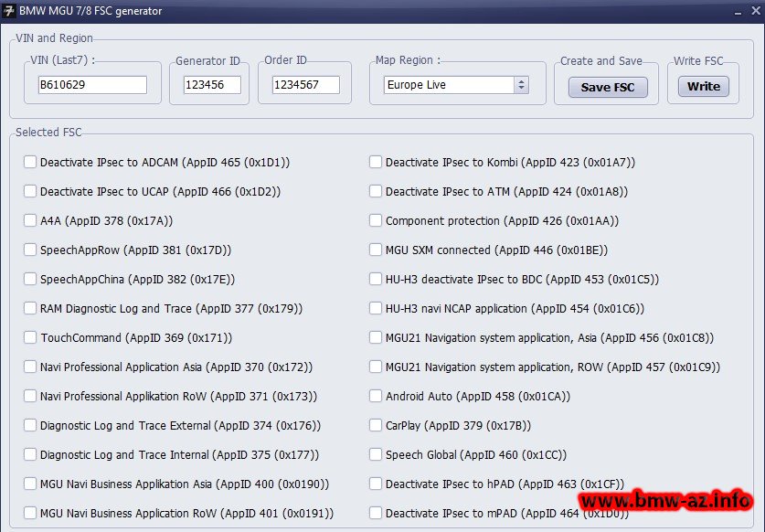765x532 pixels.
Task: Focus the Generator ID field
Action: coord(211,85)
